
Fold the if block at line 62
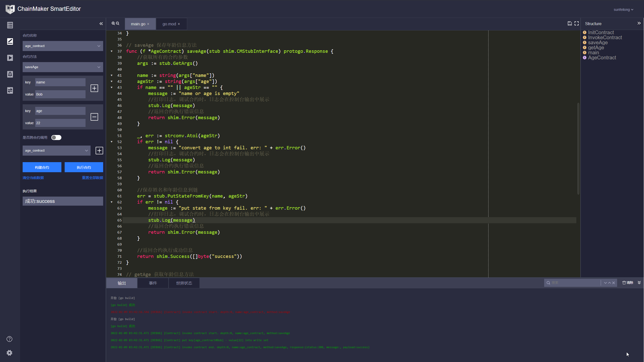[x=112, y=202]
